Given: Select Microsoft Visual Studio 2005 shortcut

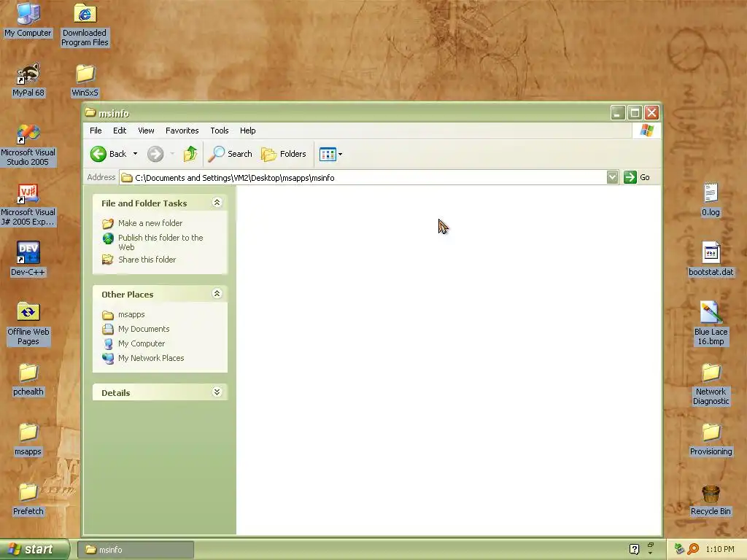Looking at the screenshot, I should click(28, 145).
